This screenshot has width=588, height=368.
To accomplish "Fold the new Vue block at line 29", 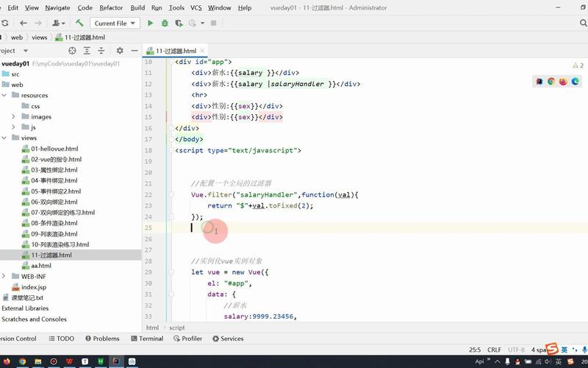I will [x=172, y=272].
